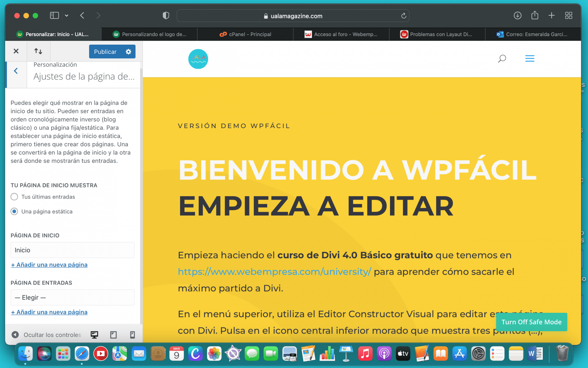Open Finder from the Dock
This screenshot has width=588, height=368.
pos(25,354)
